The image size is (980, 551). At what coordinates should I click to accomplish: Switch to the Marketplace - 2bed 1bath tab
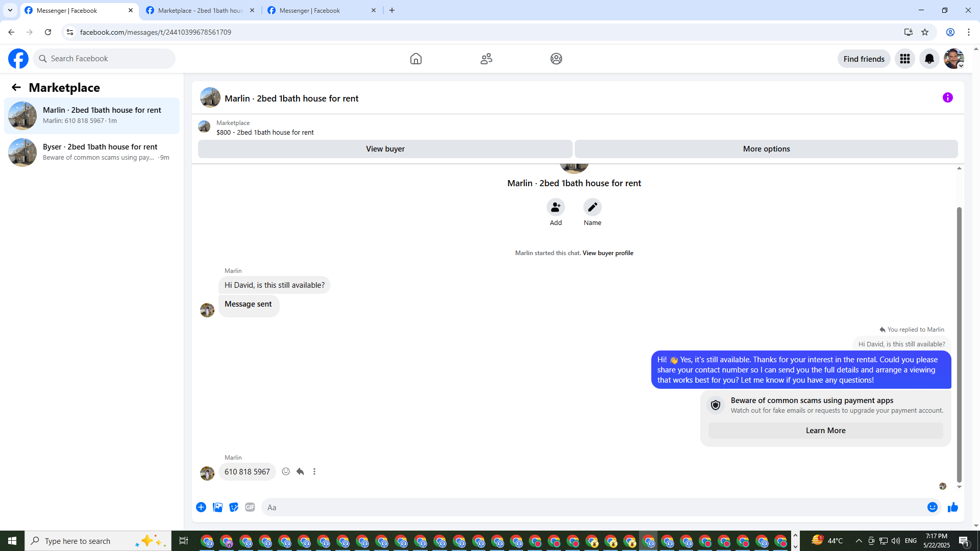tap(201, 10)
